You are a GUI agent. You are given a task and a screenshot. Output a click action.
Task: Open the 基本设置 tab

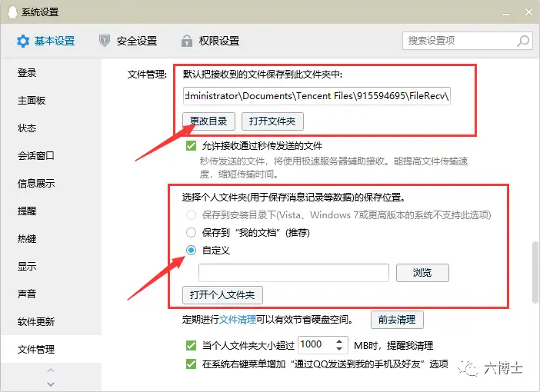pos(45,41)
